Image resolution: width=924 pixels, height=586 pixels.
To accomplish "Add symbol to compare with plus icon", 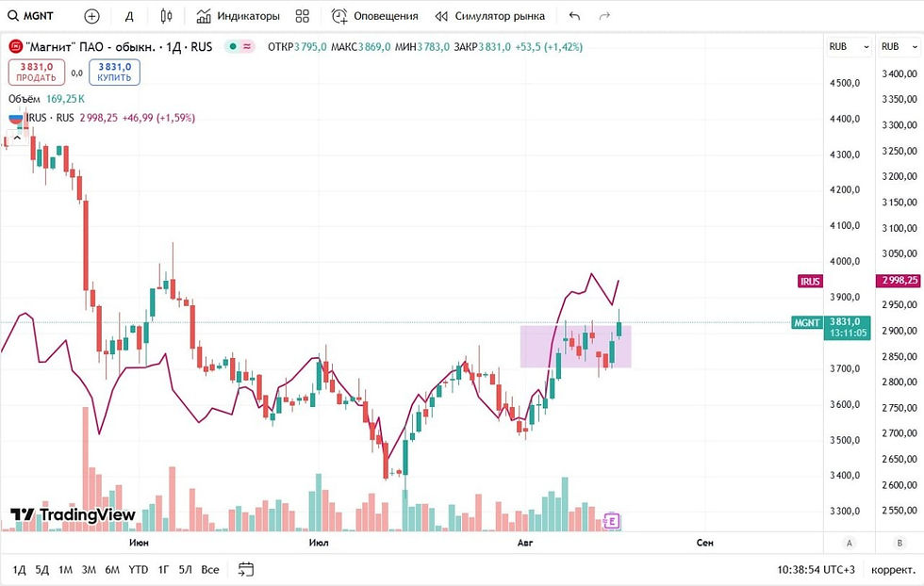I will (92, 16).
